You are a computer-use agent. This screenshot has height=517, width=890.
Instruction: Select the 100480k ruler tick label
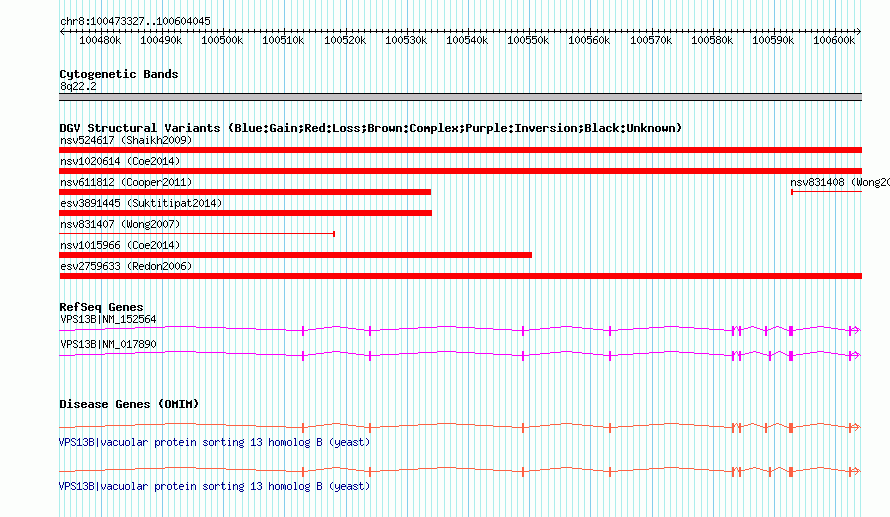[x=100, y=40]
